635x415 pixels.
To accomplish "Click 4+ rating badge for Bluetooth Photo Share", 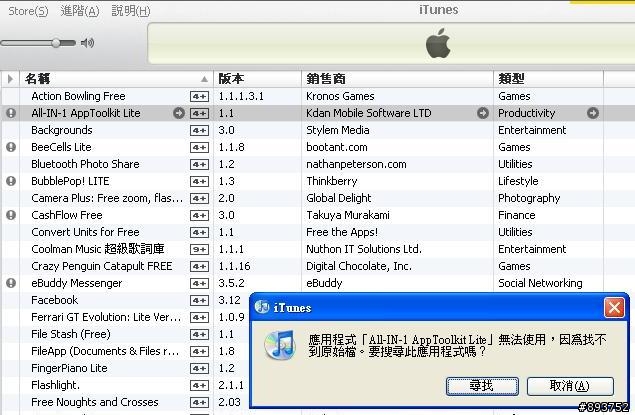I will click(200, 164).
